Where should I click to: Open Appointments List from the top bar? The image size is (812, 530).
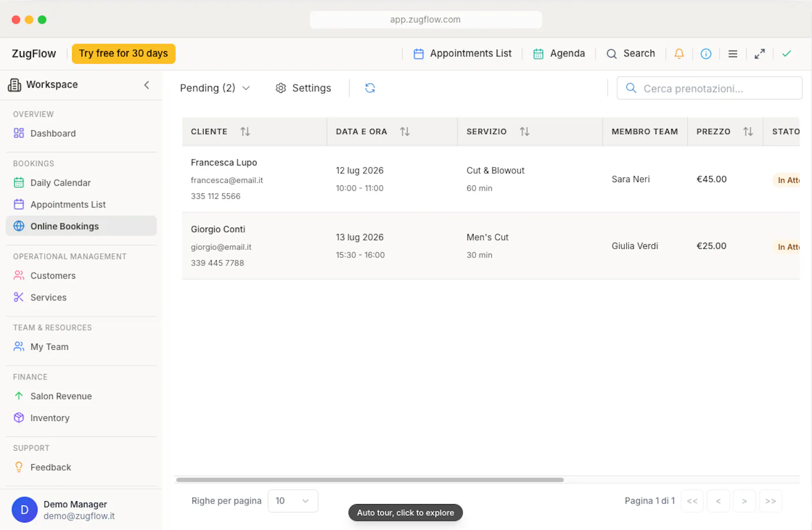pos(462,53)
